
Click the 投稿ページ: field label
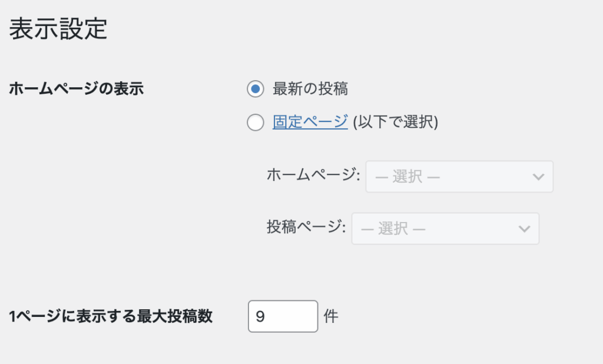(306, 227)
